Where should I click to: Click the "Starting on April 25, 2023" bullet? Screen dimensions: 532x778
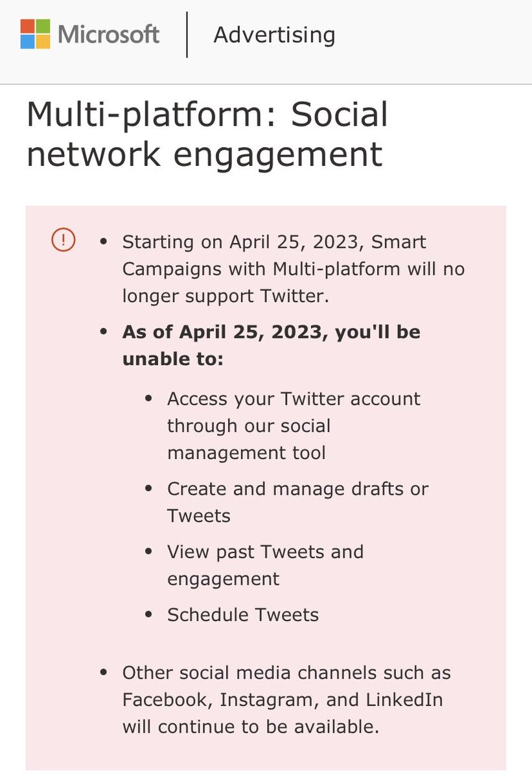pos(293,268)
